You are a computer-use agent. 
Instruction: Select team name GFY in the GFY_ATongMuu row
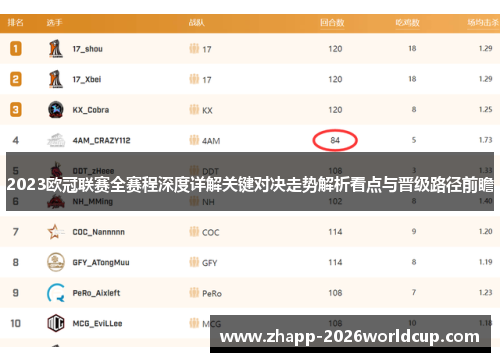[210, 263]
